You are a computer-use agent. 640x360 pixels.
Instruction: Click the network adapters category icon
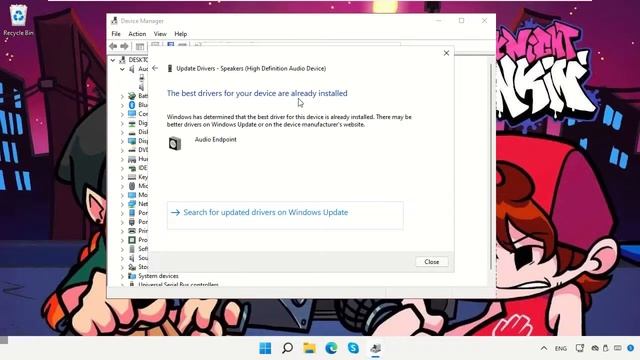(x=132, y=204)
